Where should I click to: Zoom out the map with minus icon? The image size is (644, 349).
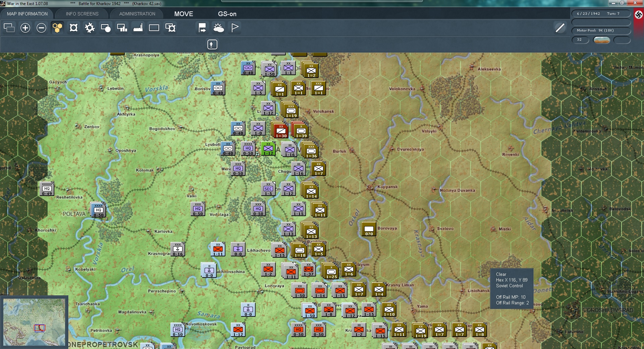pyautogui.click(x=41, y=28)
